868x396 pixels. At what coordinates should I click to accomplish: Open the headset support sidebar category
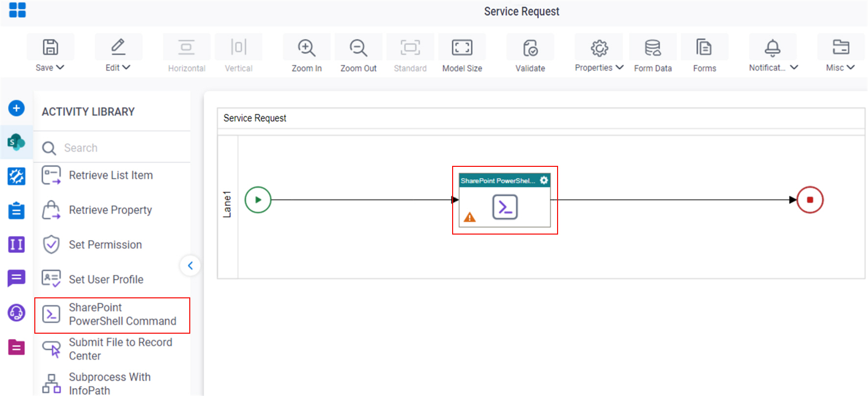point(16,313)
